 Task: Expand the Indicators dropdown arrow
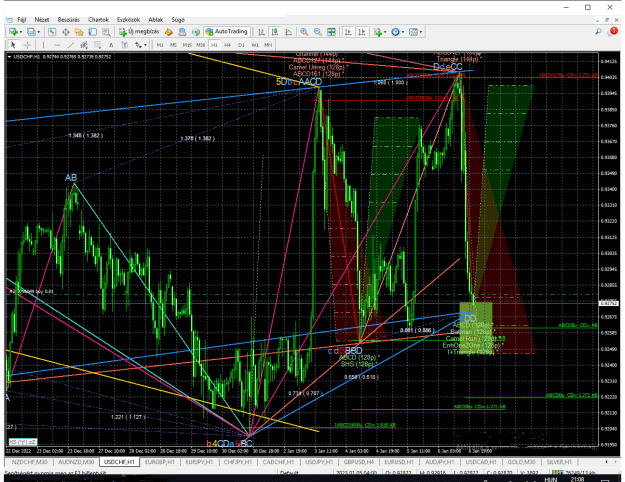[385, 32]
